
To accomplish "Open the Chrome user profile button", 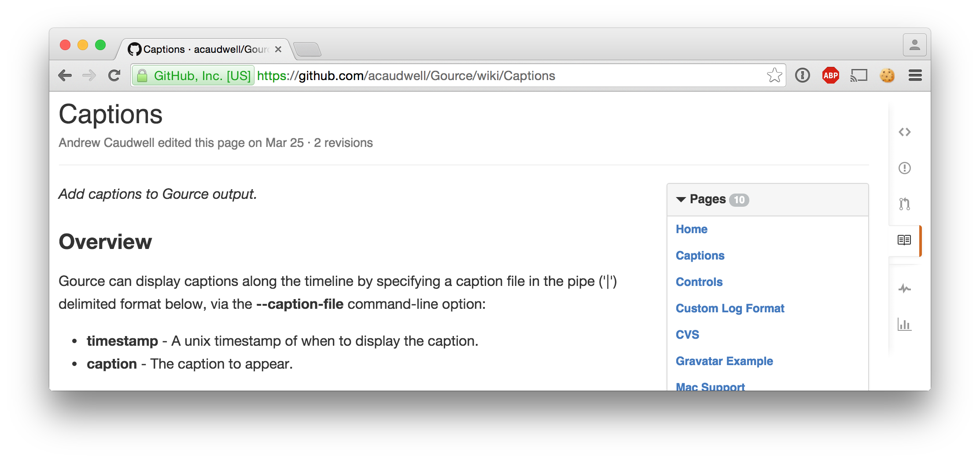I will 914,45.
